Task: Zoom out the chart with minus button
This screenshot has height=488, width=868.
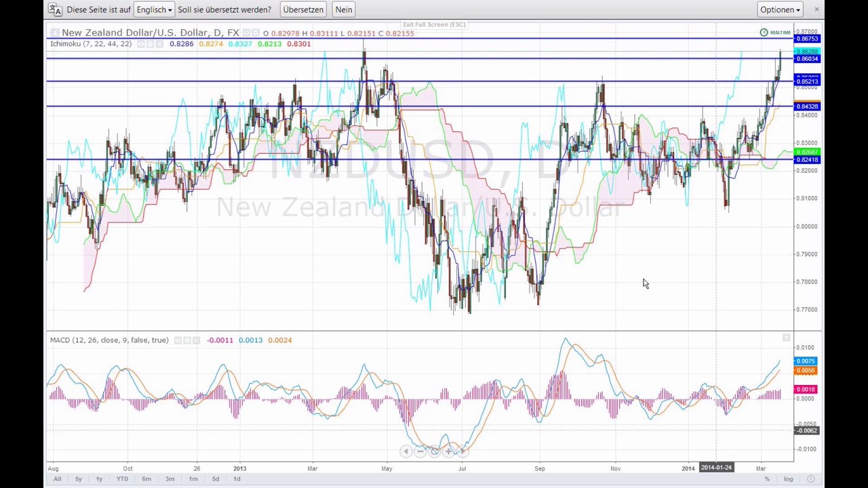Action: coord(420,451)
